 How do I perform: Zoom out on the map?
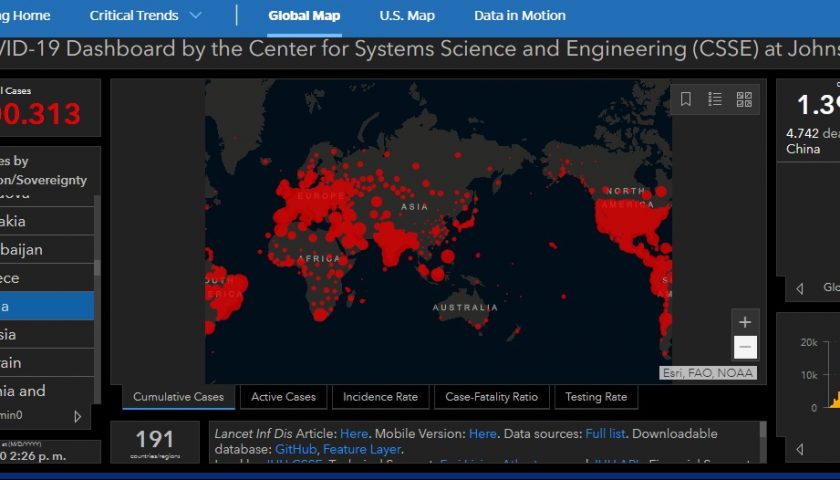click(x=745, y=347)
